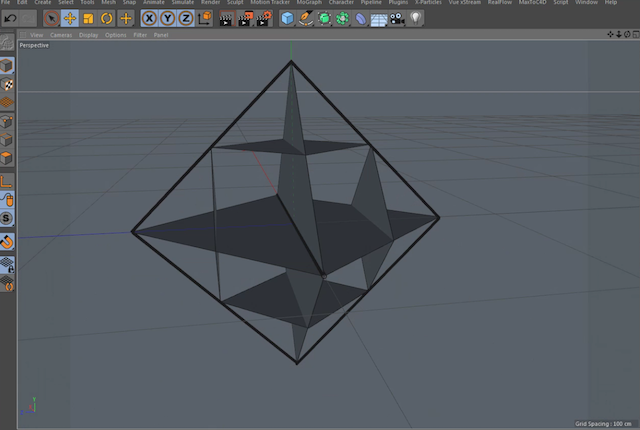Open the viewport Panel menu
Screen dimensions: 640x430
pyautogui.click(x=161, y=35)
